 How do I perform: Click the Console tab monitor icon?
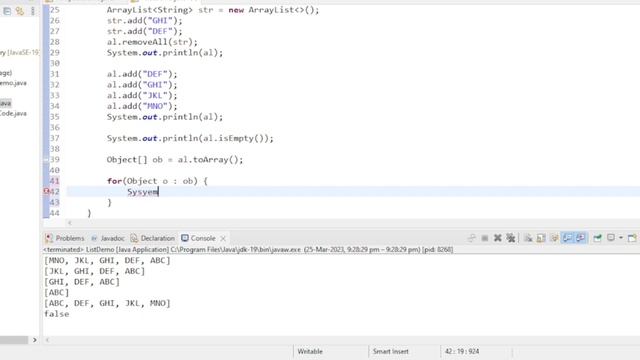point(185,238)
